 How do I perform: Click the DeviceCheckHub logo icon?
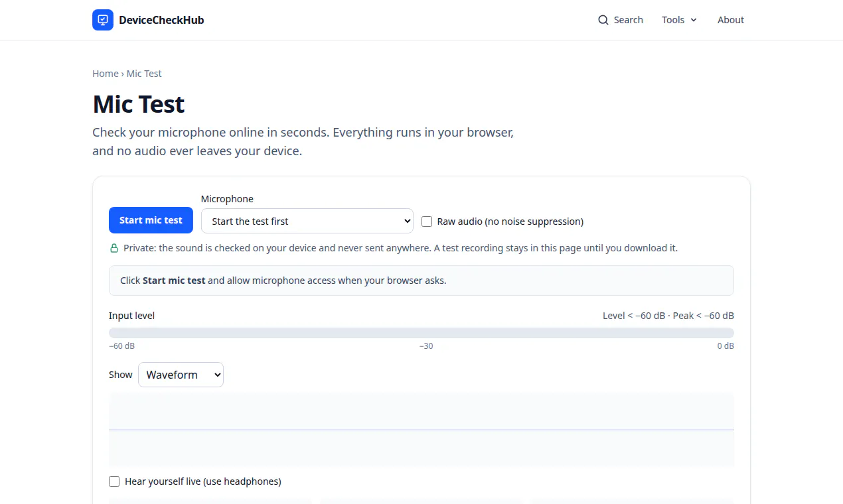tap(103, 20)
